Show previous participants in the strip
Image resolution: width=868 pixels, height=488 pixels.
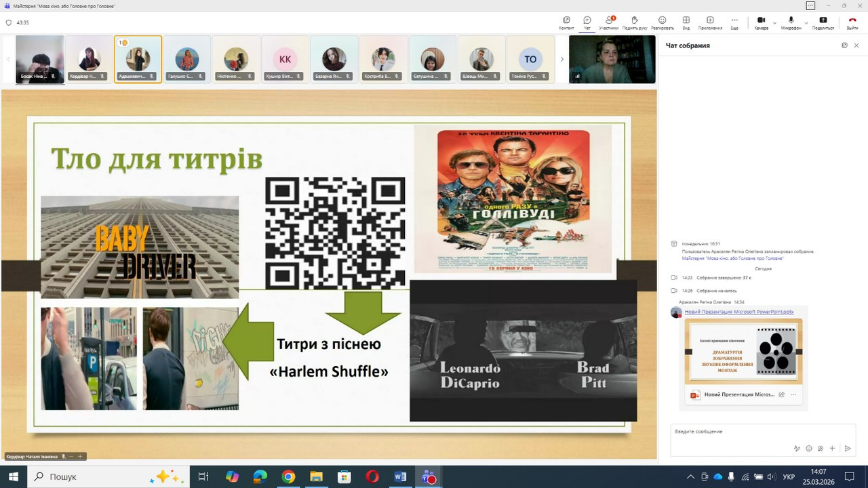(x=8, y=59)
